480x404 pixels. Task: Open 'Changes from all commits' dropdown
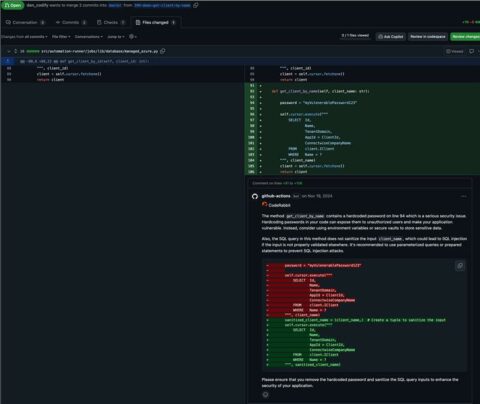tap(24, 37)
